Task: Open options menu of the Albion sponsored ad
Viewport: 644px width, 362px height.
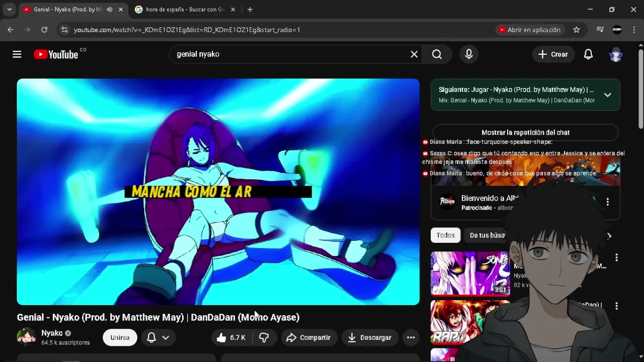Action: coord(607,202)
